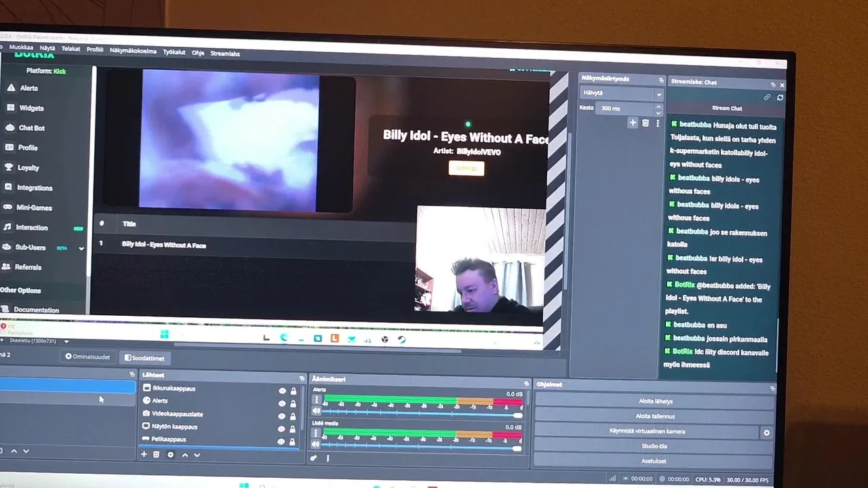The height and width of the screenshot is (488, 868).
Task: Open Mini-Games in BotRix sidebar
Action: 27,207
